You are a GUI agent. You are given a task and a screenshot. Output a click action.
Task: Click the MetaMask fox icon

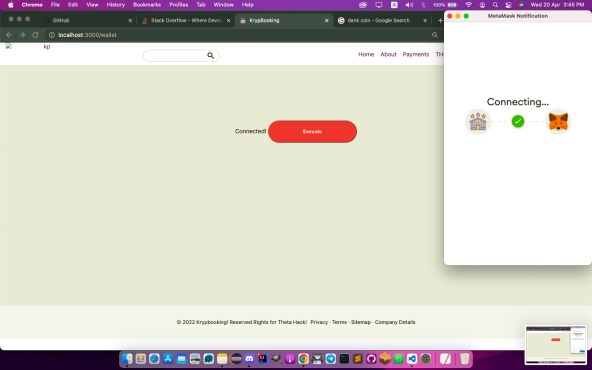pos(558,122)
